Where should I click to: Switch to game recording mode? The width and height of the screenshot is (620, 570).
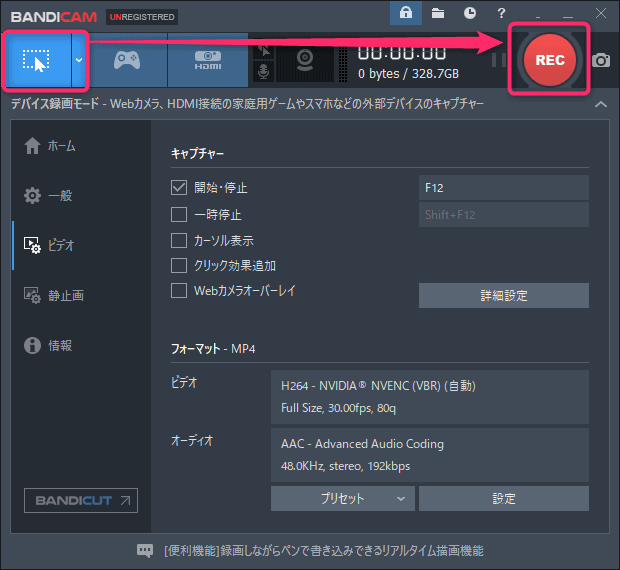coord(126,60)
